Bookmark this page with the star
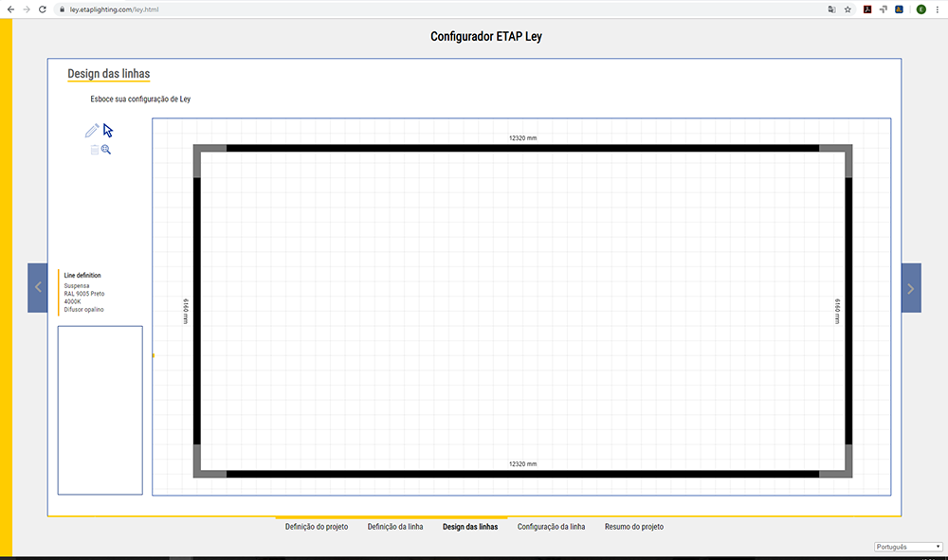The image size is (948, 560). (848, 9)
